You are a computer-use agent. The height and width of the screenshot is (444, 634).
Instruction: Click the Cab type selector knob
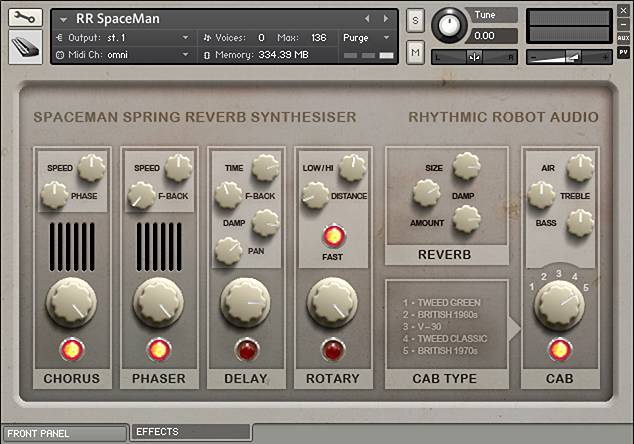(560, 305)
